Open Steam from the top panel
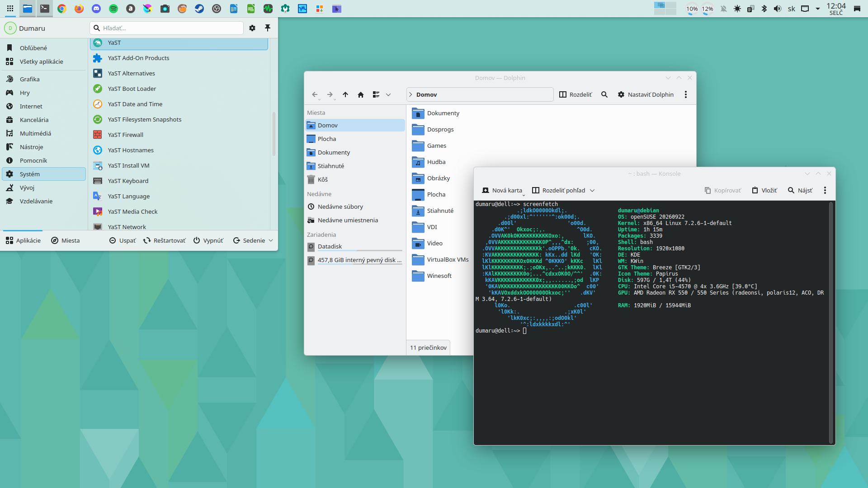The width and height of the screenshot is (868, 488). pyautogui.click(x=199, y=9)
